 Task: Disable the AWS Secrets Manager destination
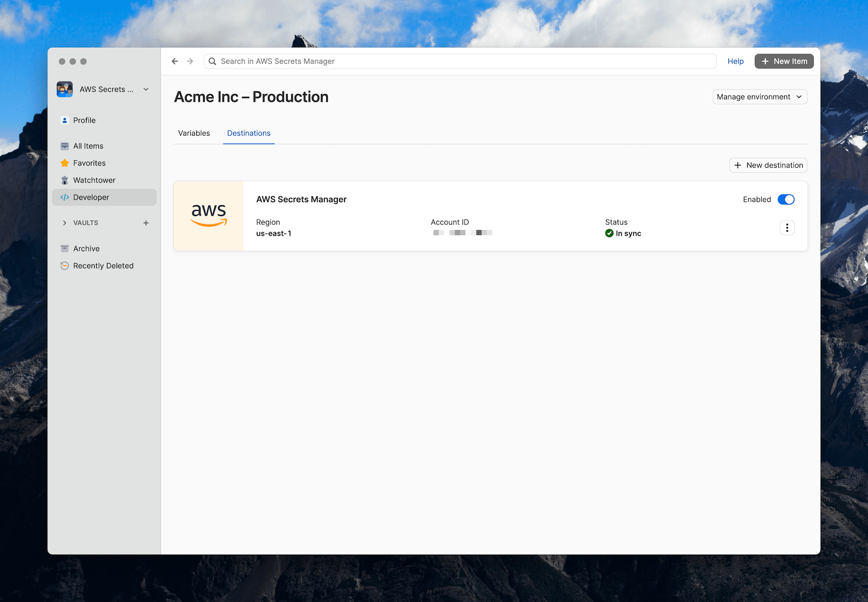click(x=786, y=199)
